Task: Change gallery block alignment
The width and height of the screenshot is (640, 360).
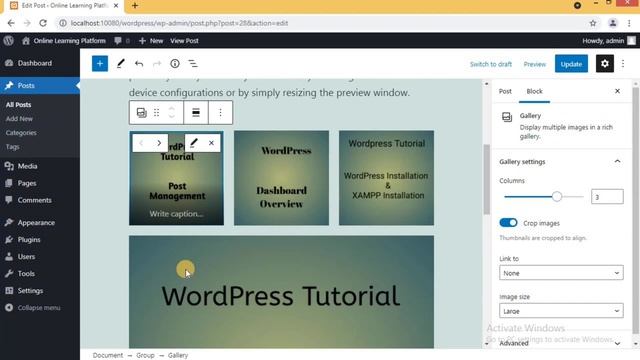Action: (x=196, y=113)
